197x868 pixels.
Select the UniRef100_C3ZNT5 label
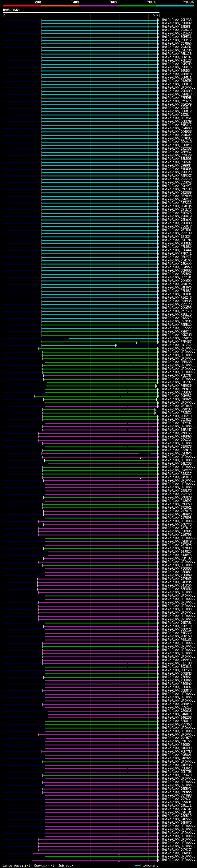[177, 450]
